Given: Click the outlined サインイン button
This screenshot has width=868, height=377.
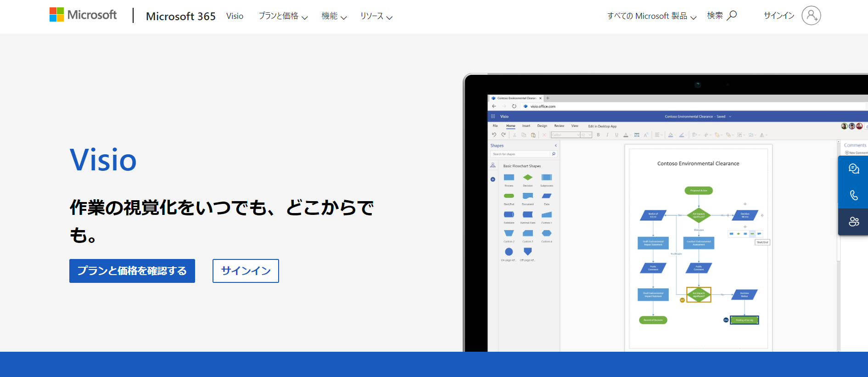Looking at the screenshot, I should click(x=246, y=271).
